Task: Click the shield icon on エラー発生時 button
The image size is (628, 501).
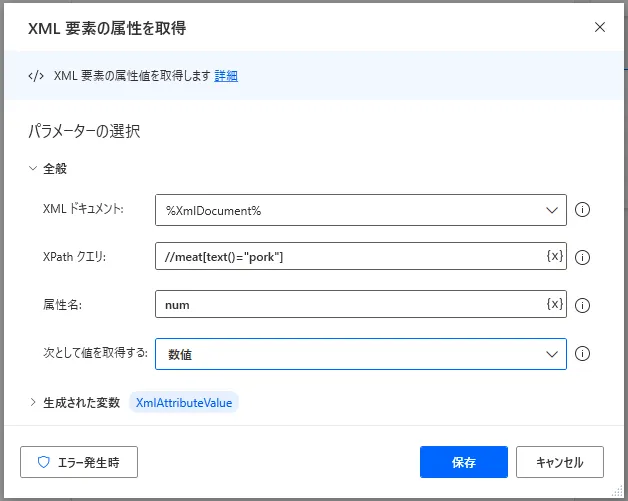Action: pos(43,462)
